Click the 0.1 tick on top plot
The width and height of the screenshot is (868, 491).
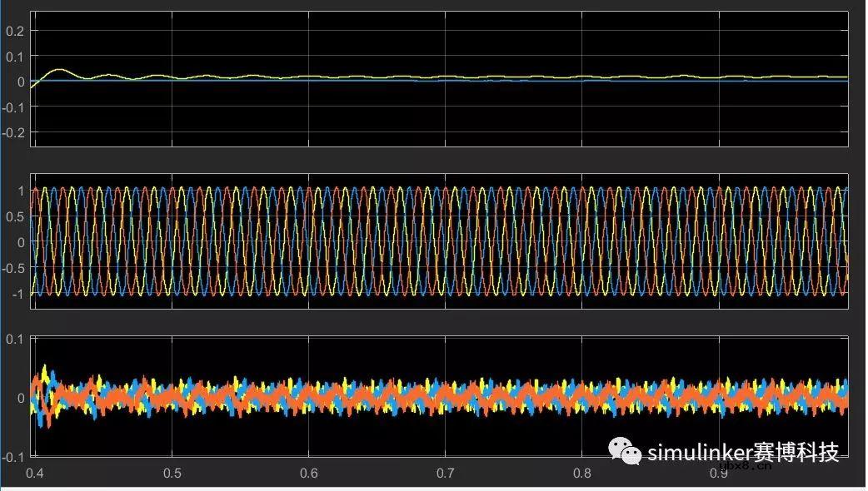17,57
